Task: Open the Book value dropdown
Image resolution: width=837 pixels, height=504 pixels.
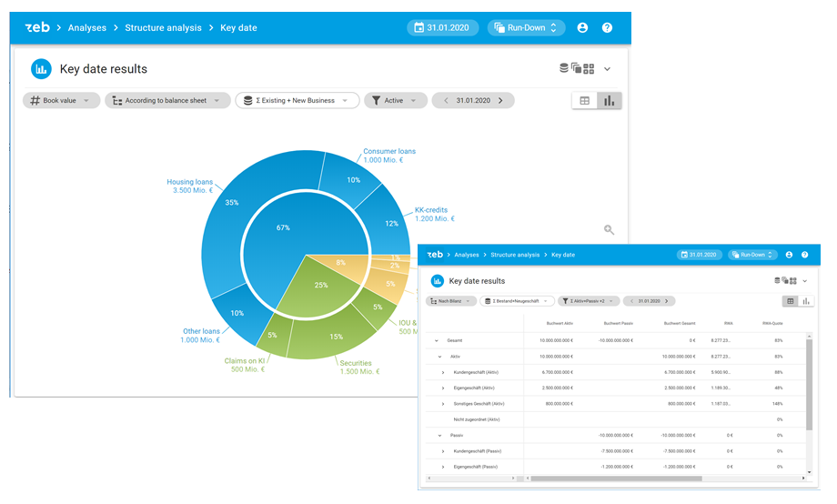Action: tap(61, 101)
